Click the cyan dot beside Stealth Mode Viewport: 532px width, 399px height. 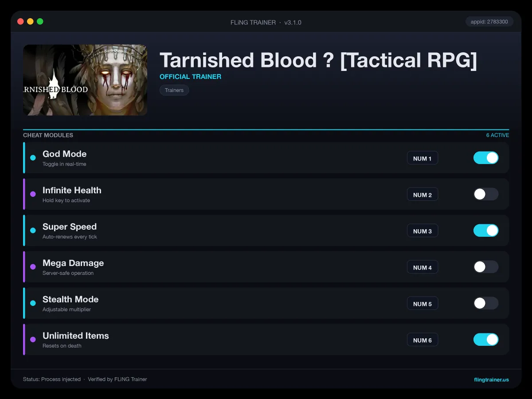33,303
